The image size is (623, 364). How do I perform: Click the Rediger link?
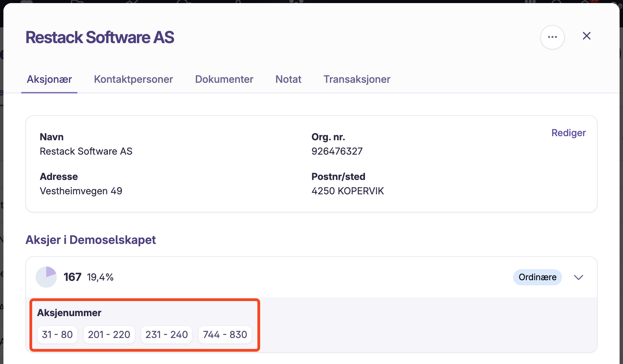pyautogui.click(x=568, y=133)
